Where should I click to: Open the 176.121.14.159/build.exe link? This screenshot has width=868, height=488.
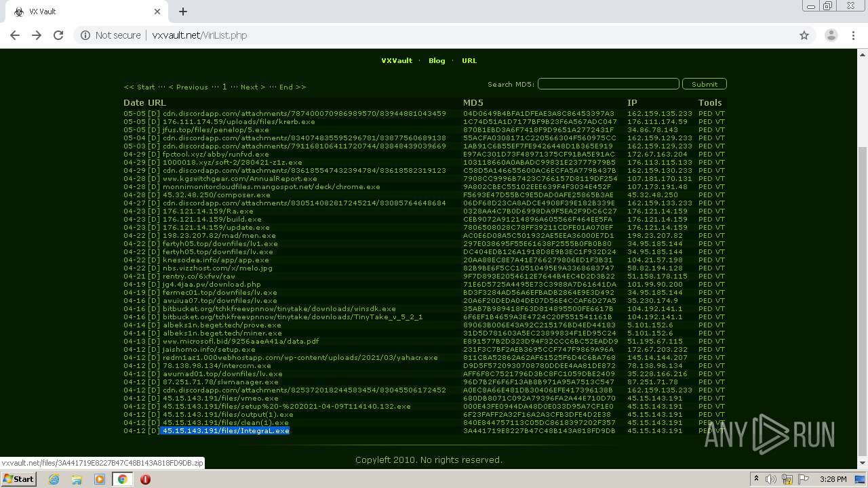[x=212, y=219]
